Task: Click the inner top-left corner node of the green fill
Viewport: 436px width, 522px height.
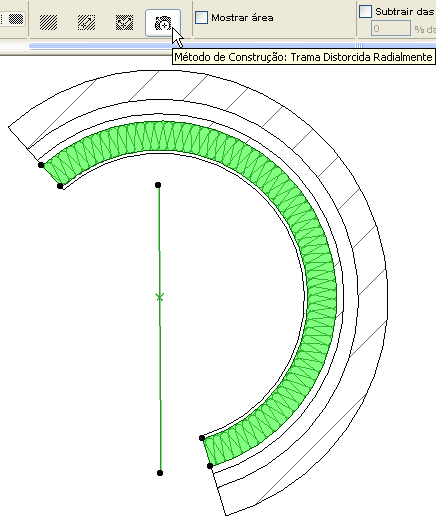Action: [60, 186]
